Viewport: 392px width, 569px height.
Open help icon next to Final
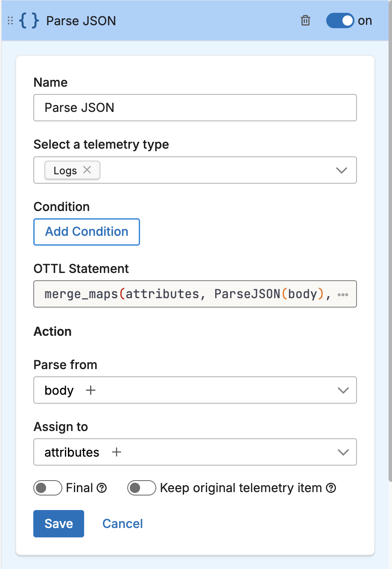[102, 488]
